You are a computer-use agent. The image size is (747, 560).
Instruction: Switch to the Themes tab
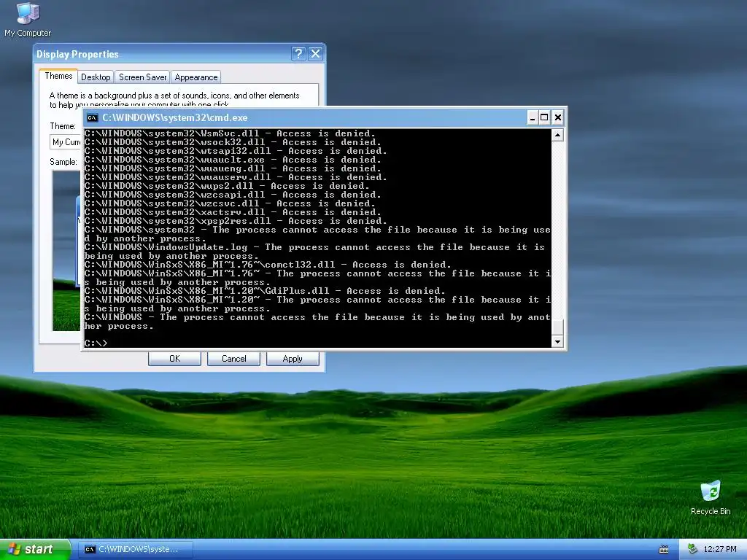[x=58, y=76]
